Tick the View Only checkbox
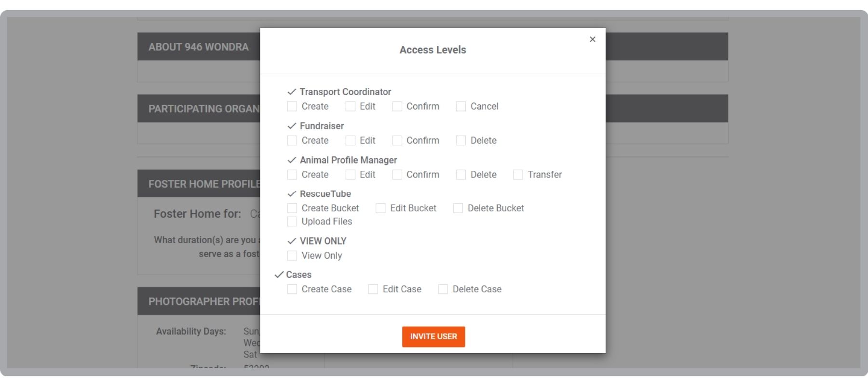Screen dimensions: 868x386 pyautogui.click(x=292, y=255)
